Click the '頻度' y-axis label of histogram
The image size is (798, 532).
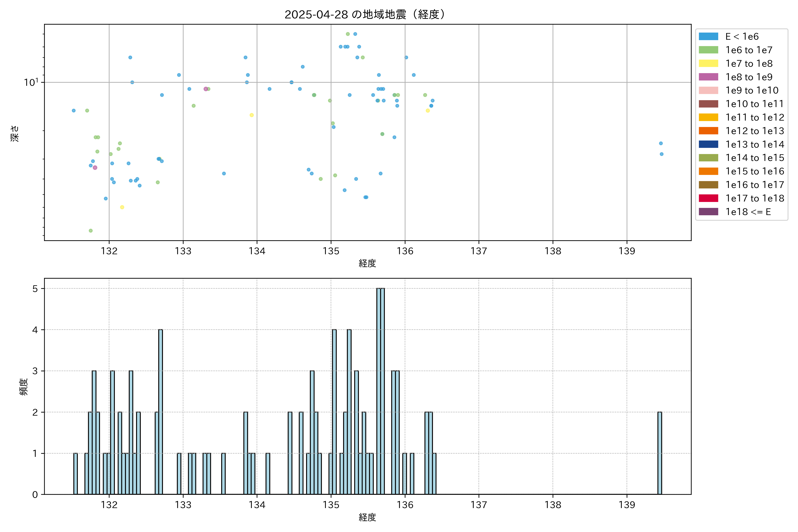tap(24, 387)
